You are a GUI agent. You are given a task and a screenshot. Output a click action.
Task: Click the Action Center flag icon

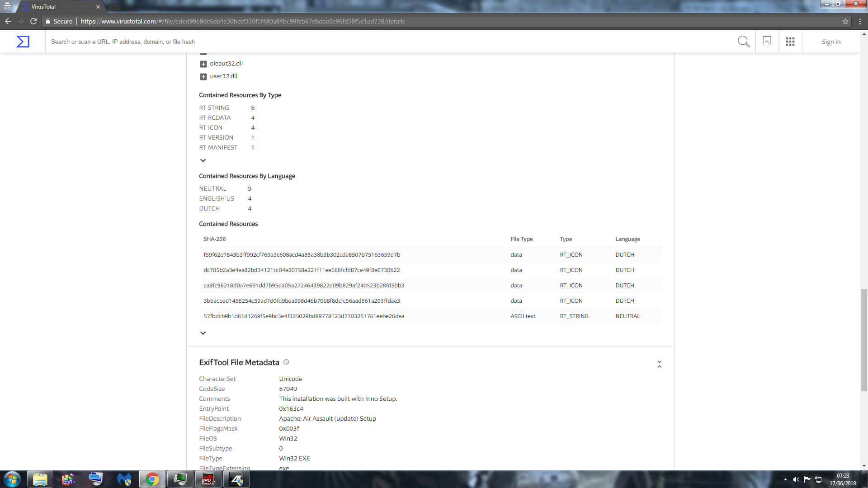point(807,479)
